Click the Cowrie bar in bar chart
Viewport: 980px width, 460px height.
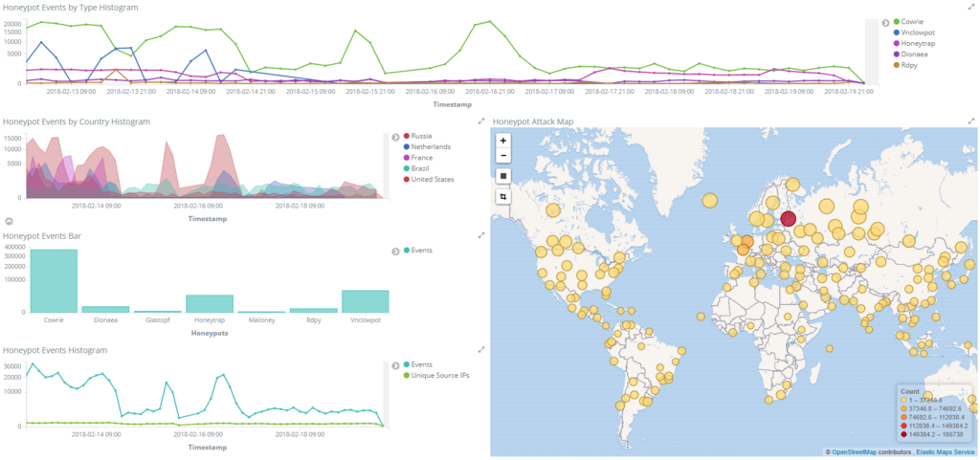point(54,280)
